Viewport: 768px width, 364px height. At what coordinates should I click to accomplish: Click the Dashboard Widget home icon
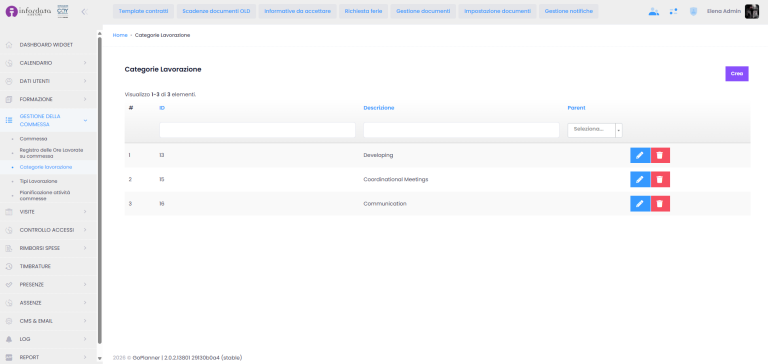(x=9, y=45)
